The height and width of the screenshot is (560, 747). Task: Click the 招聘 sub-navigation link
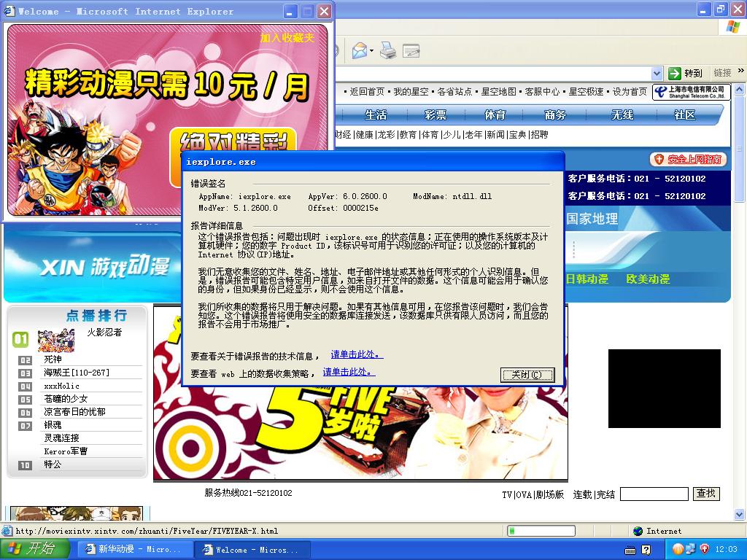pyautogui.click(x=539, y=134)
